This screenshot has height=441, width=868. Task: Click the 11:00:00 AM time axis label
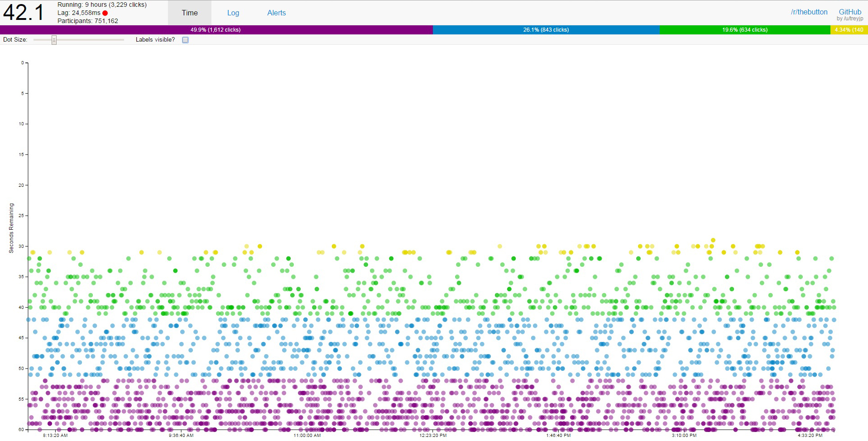click(307, 436)
